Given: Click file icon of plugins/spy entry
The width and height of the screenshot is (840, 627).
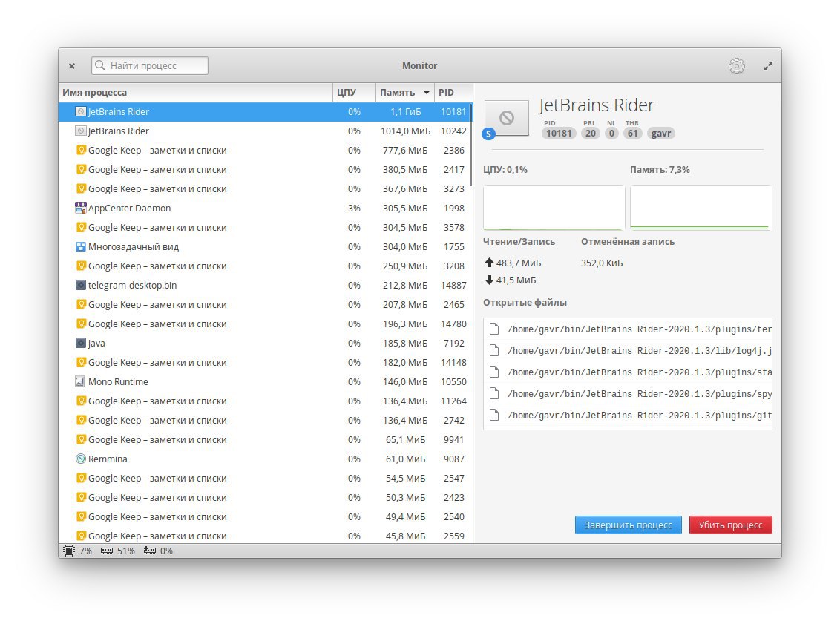Looking at the screenshot, I should tap(494, 393).
